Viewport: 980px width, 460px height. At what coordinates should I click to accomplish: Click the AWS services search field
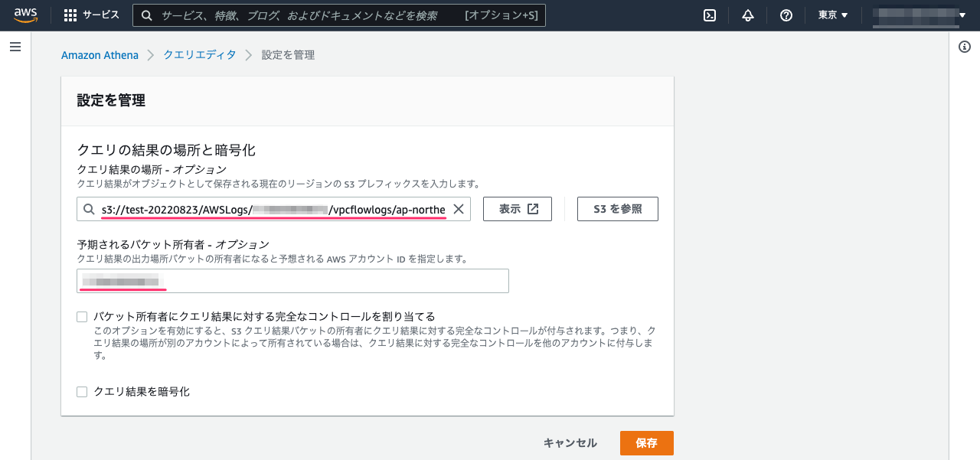tap(339, 15)
